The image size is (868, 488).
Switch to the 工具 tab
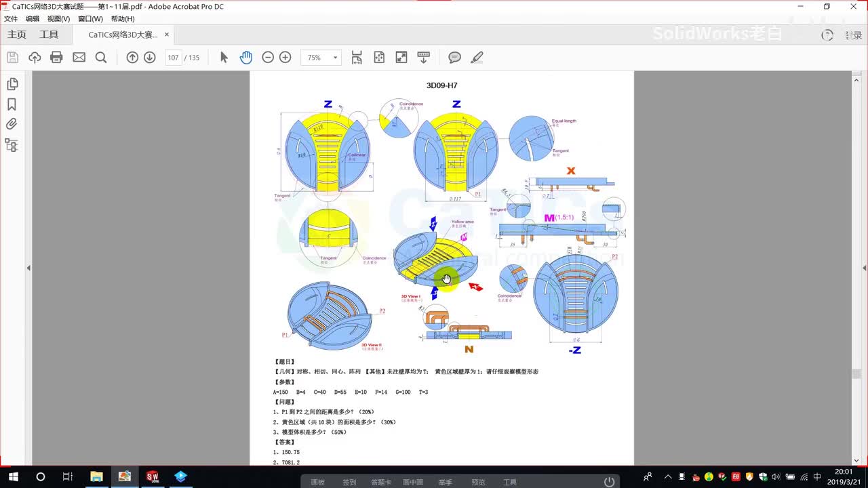click(49, 35)
